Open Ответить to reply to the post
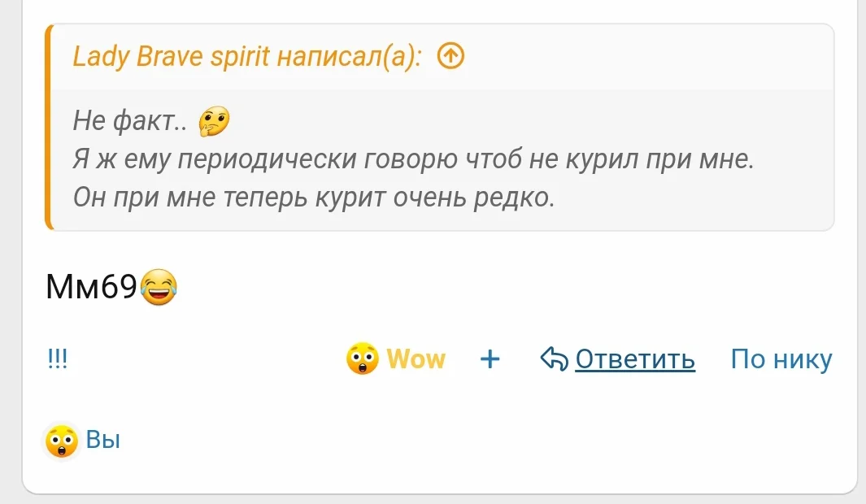The image size is (866, 504). [634, 358]
